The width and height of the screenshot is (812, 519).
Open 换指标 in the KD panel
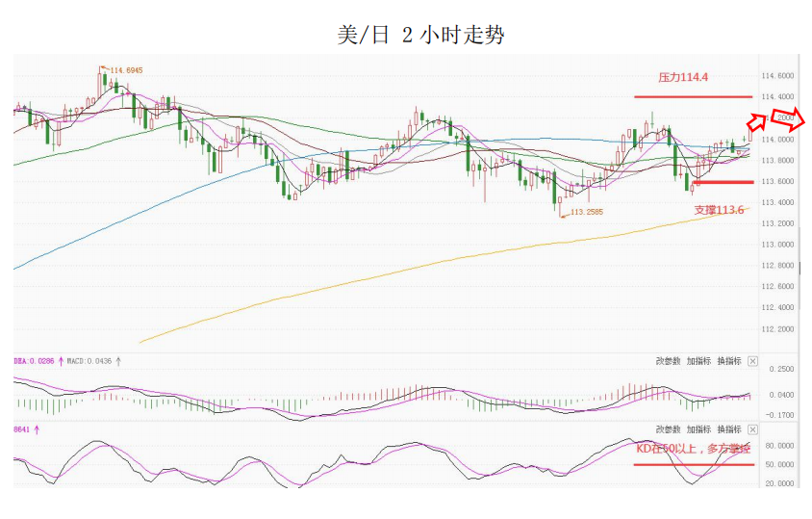728,429
